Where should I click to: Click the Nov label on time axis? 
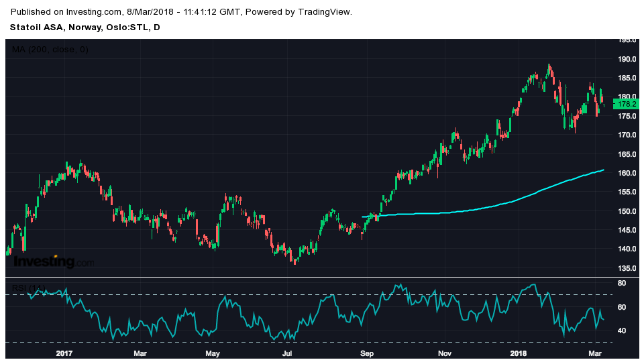444,353
